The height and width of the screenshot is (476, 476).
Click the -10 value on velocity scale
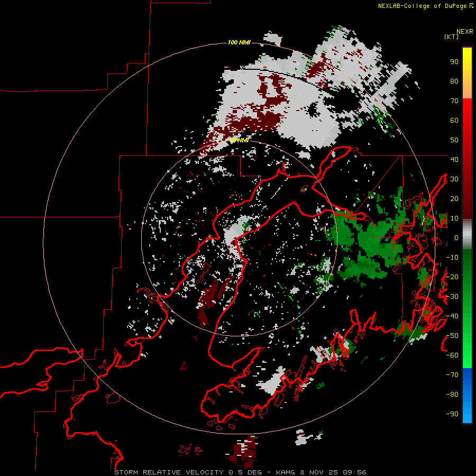(x=452, y=258)
